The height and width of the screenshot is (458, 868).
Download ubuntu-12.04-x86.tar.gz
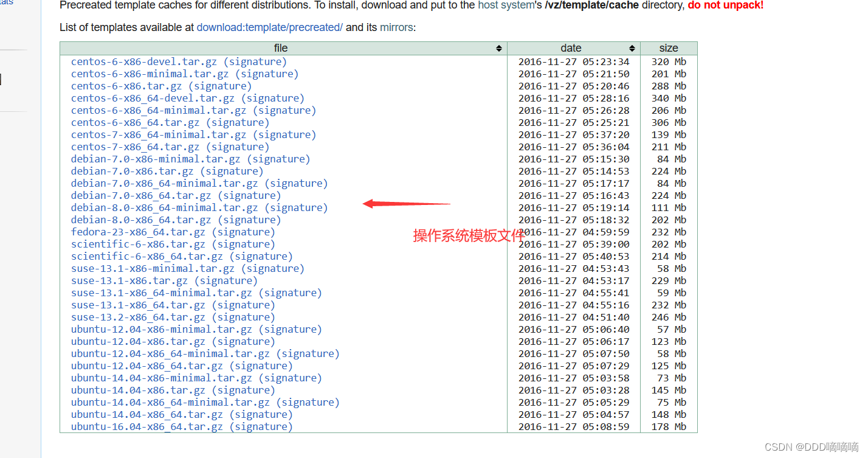(138, 341)
